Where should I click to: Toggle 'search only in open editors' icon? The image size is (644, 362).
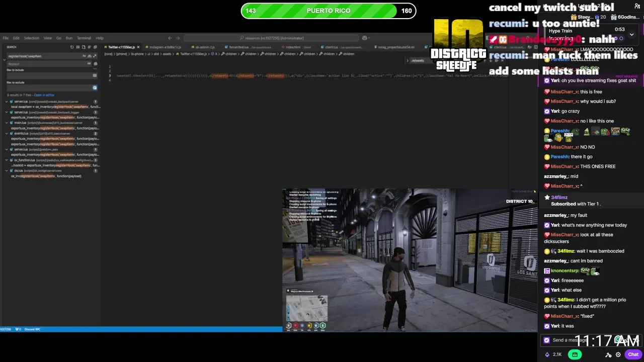coord(95,75)
